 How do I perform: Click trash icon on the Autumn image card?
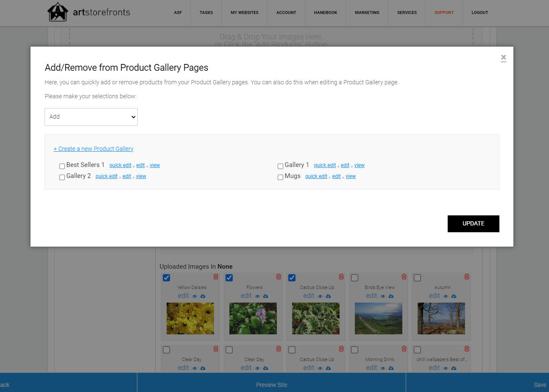467,277
